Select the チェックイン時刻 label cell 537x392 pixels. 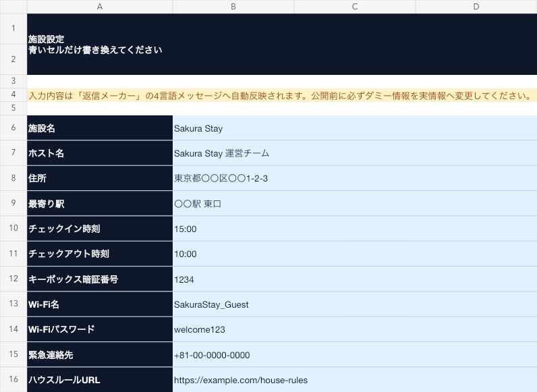[100, 229]
